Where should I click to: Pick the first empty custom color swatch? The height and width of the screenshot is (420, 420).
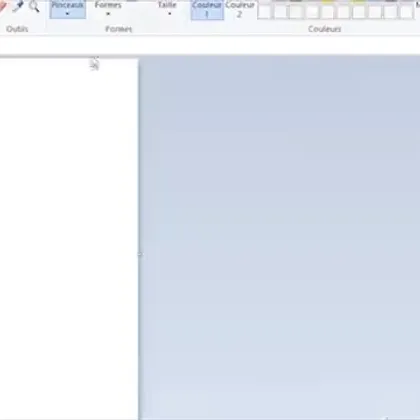click(264, 12)
